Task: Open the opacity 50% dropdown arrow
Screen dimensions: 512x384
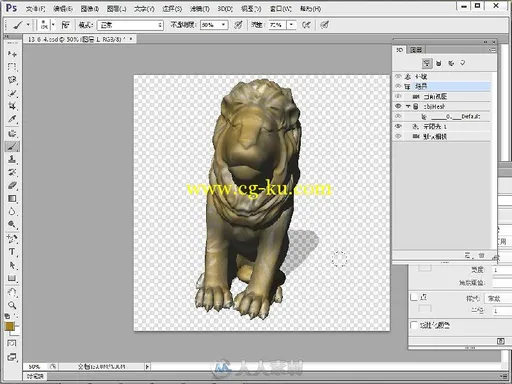Action: [224, 25]
